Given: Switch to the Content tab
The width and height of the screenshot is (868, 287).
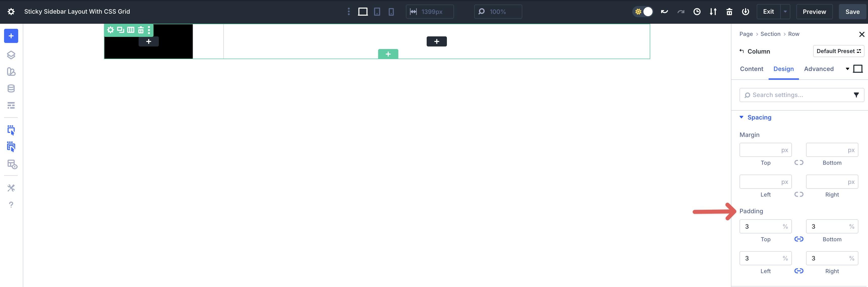Looking at the screenshot, I should (751, 69).
